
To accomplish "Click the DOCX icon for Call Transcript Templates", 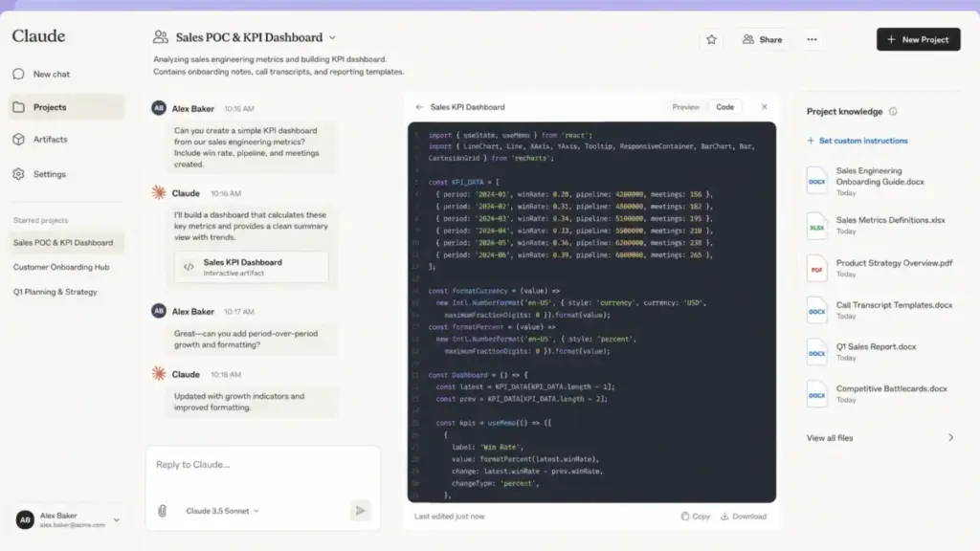I will (817, 311).
